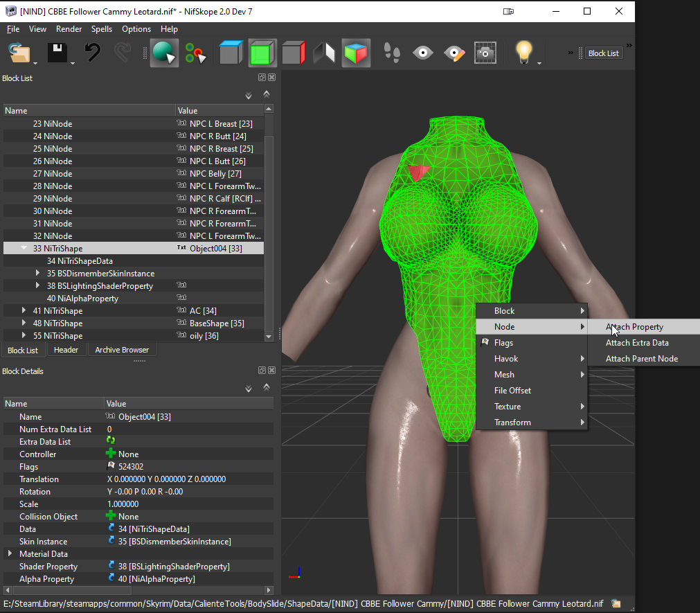The image size is (700, 613).
Task: Click the Load file toolbar icon
Action: (19, 53)
